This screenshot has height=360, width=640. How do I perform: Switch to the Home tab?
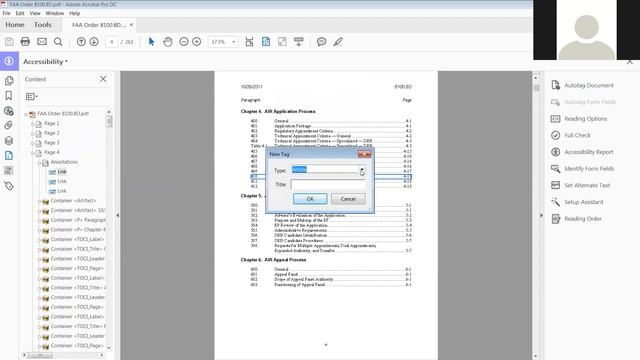point(15,25)
